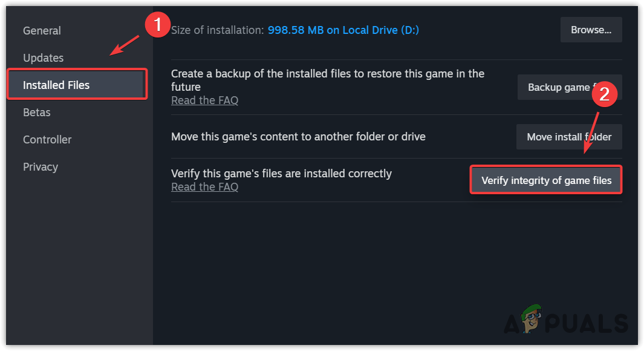The height and width of the screenshot is (351, 644).
Task: Switch to the Updates tab
Action: pos(43,58)
